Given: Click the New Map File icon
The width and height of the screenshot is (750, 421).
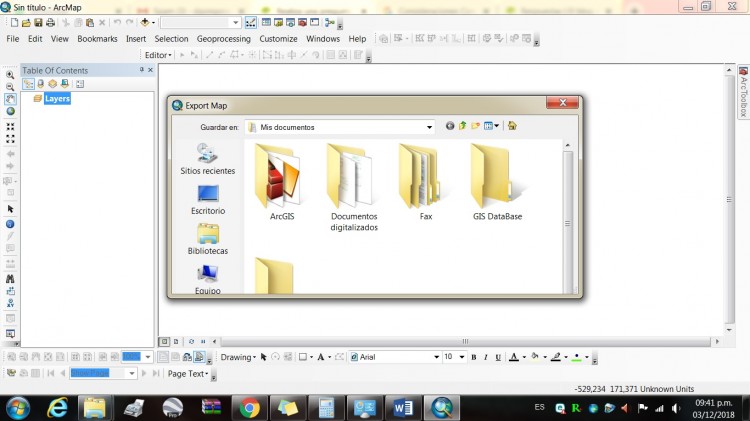Looking at the screenshot, I should [x=14, y=22].
